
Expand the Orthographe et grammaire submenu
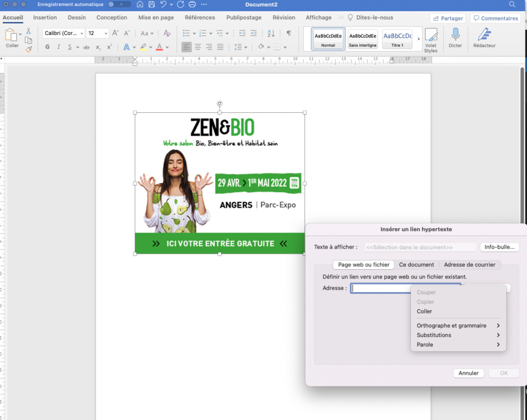[458, 325]
